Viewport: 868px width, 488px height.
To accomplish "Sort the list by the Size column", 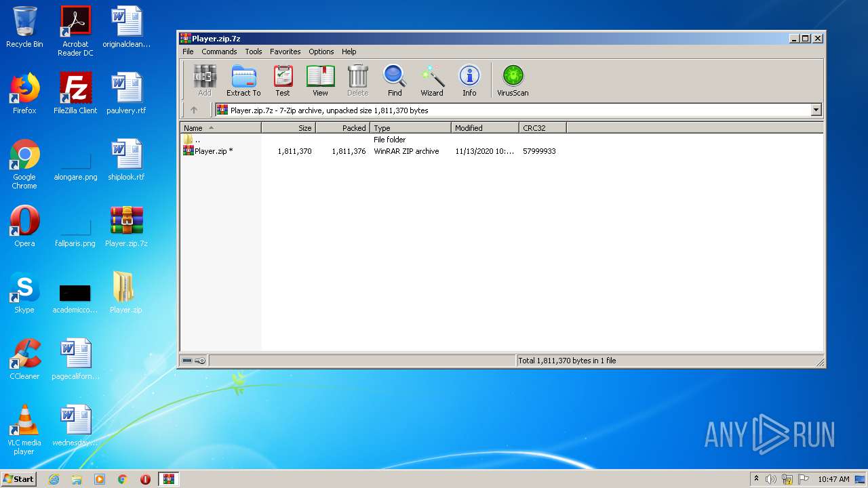I will (x=289, y=127).
